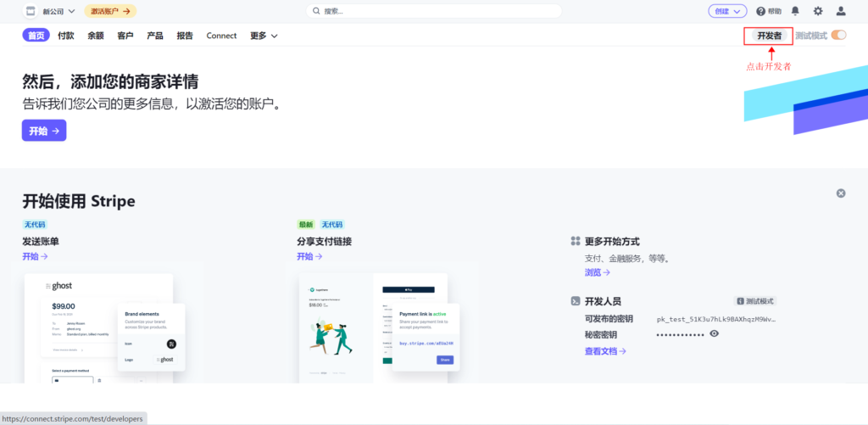Screen dimensions: 868x425
Task: Click the company storefront icon
Action: (x=31, y=11)
